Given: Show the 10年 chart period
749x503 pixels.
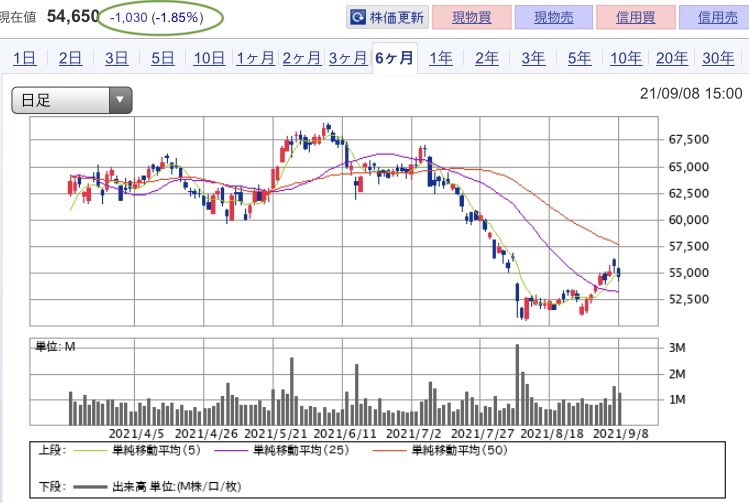Looking at the screenshot, I should [x=626, y=58].
